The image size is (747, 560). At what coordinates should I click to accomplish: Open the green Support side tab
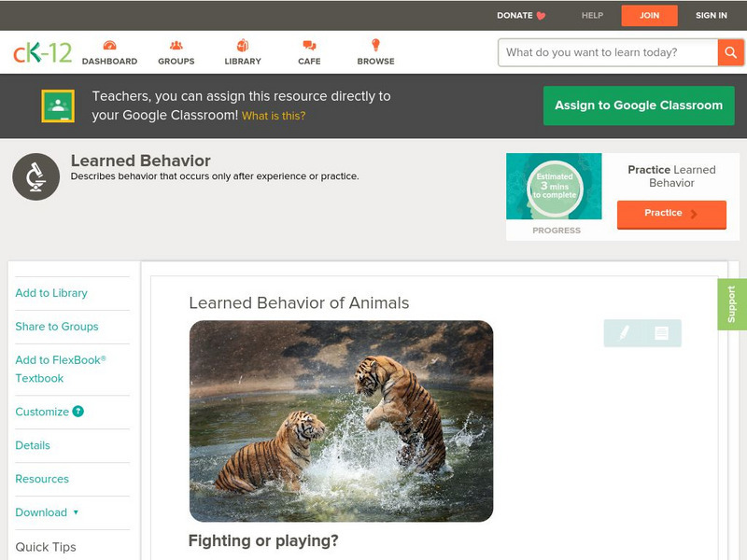tap(732, 304)
